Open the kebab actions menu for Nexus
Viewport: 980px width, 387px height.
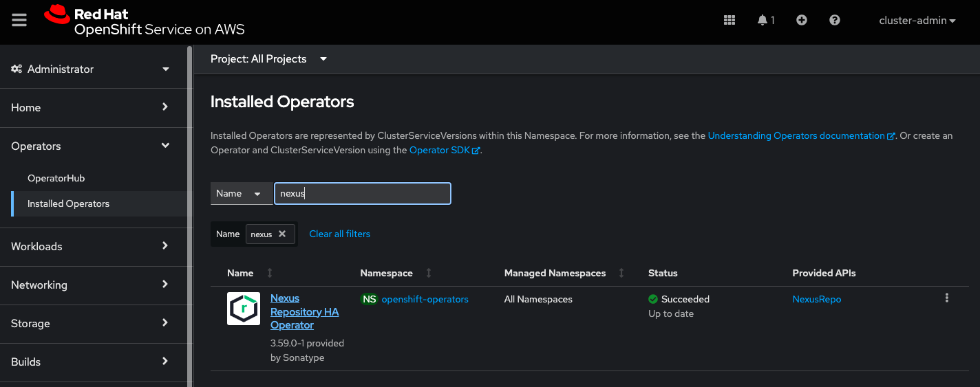coord(947,298)
